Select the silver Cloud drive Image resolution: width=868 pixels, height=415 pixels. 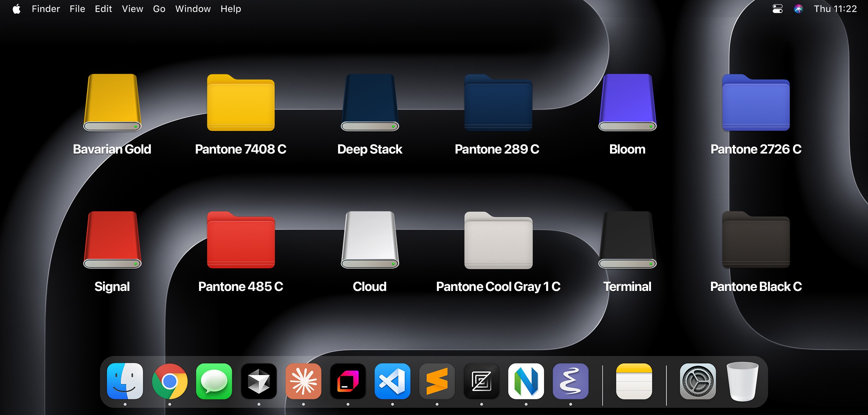(370, 240)
